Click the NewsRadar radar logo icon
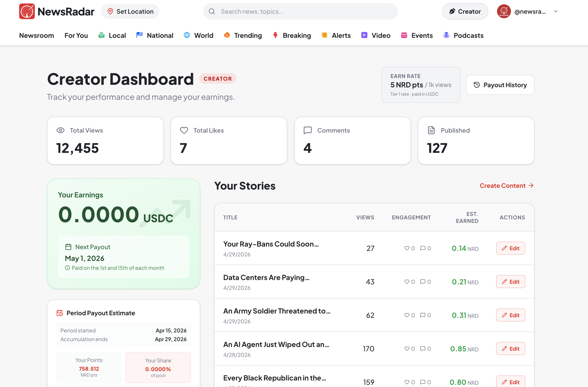The height and width of the screenshot is (387, 588). pyautogui.click(x=27, y=11)
